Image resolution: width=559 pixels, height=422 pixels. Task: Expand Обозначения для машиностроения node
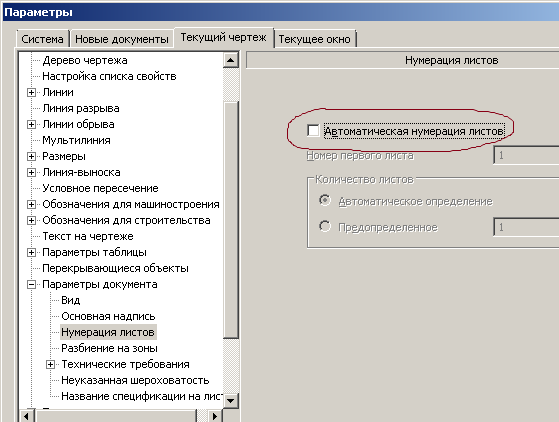tap(31, 204)
